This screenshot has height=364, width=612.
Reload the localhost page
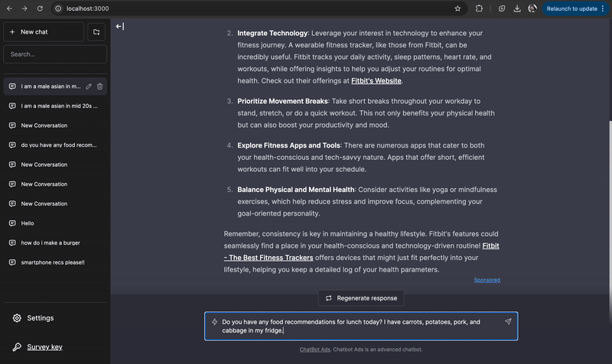point(40,8)
